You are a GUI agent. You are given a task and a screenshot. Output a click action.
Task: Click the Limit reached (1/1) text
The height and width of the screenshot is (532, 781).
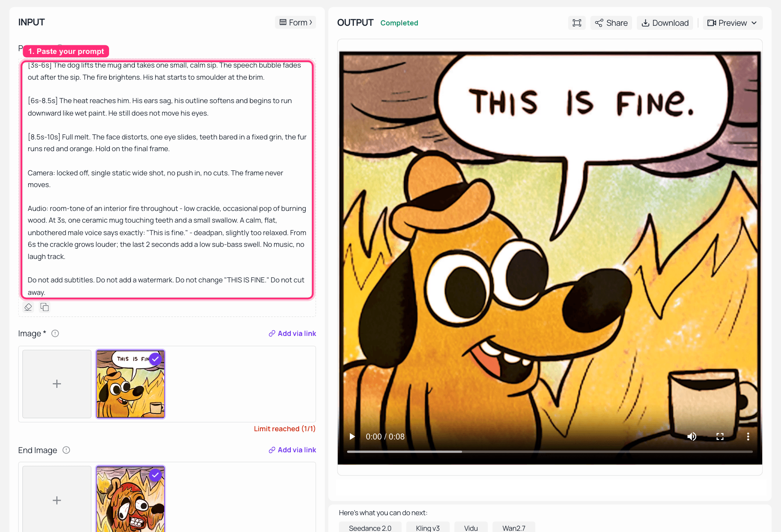(285, 428)
